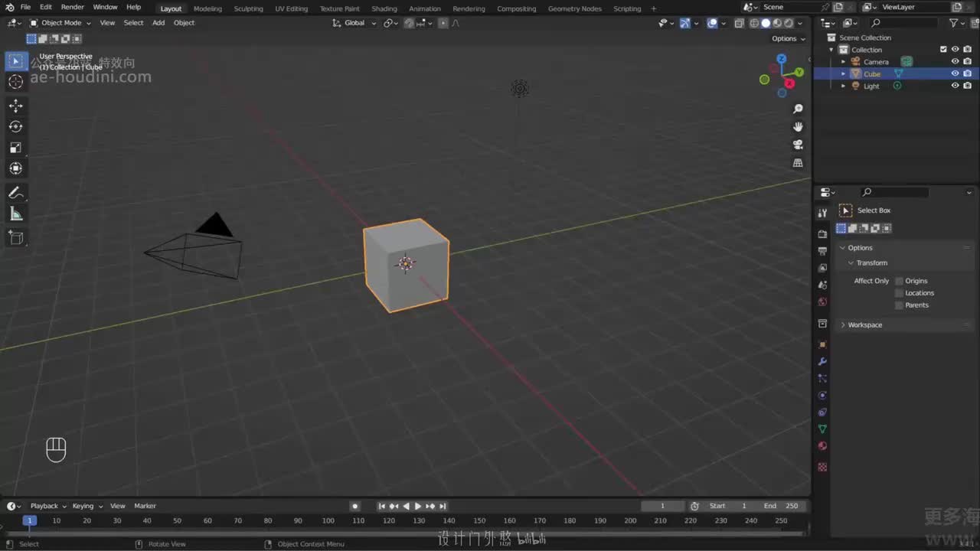The height and width of the screenshot is (551, 980).
Task: Open the Keying dropdown in timeline
Action: click(x=87, y=506)
